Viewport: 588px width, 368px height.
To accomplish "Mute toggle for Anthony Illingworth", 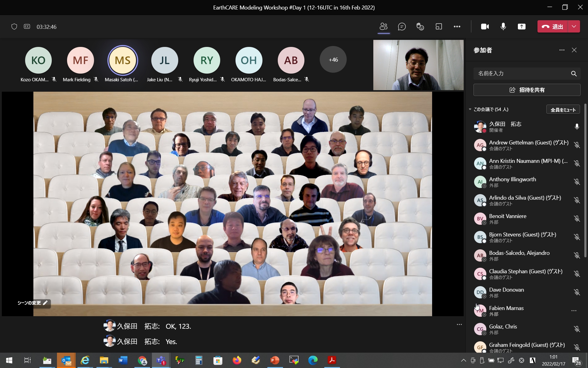I will (577, 182).
